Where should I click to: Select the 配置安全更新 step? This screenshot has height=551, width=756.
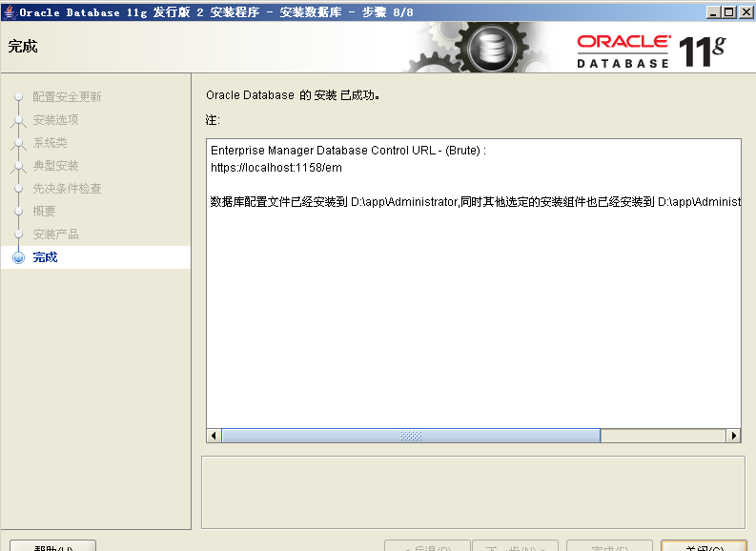click(67, 97)
